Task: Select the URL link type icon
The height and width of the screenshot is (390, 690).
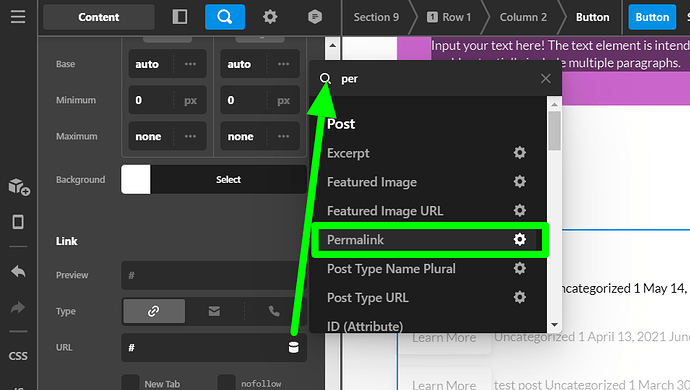Action: (x=154, y=311)
